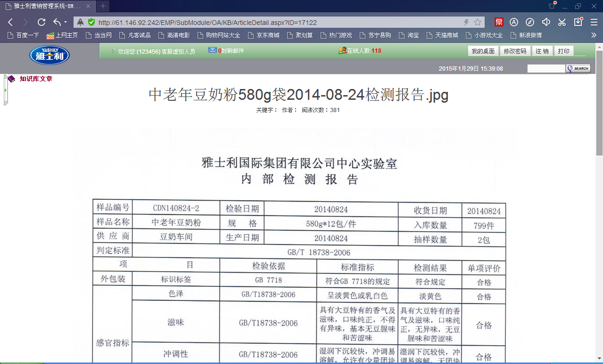This screenshot has width=603, height=364.
Task: Open the 百度一下 bookmark
Action: pos(24,35)
